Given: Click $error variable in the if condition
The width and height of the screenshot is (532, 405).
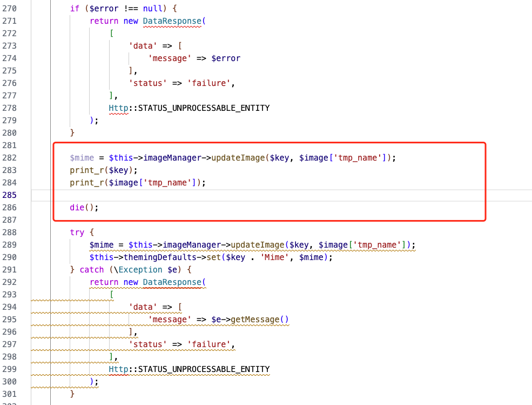Looking at the screenshot, I should coord(101,9).
